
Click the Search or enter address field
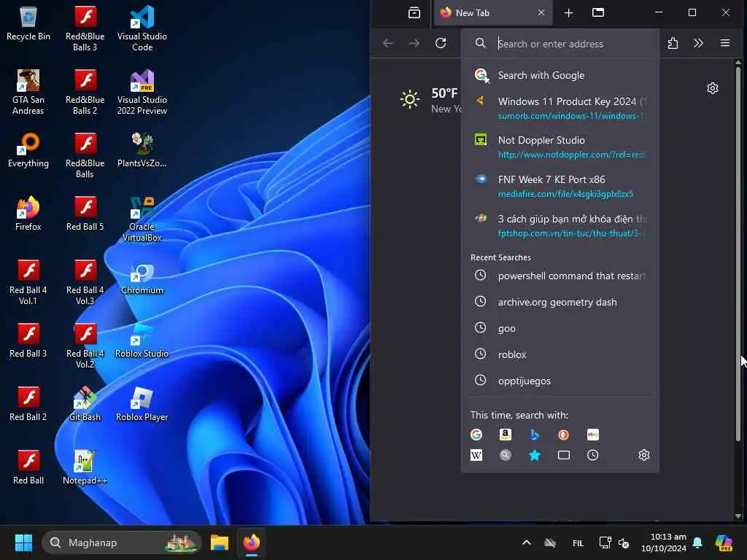click(x=560, y=44)
